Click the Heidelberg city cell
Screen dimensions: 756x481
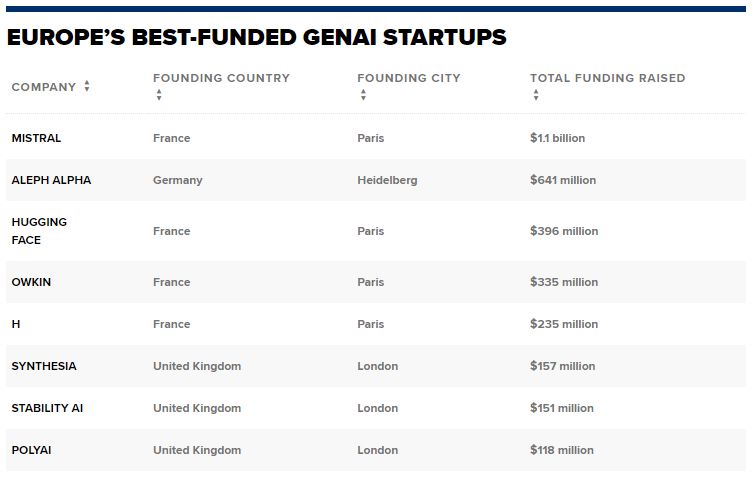tap(387, 180)
